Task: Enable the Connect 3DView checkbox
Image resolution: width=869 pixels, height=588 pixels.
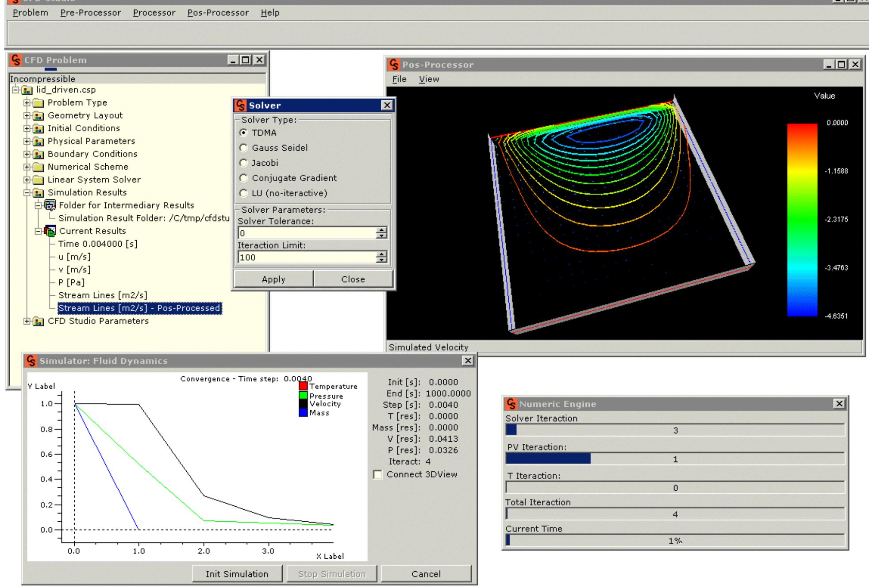Action: pyautogui.click(x=378, y=474)
